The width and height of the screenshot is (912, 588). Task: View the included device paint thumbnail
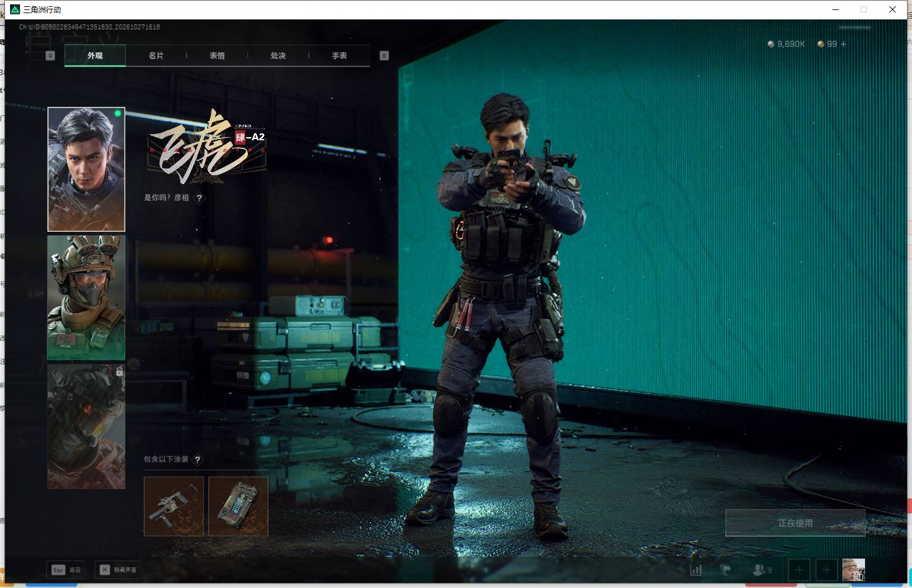[238, 507]
